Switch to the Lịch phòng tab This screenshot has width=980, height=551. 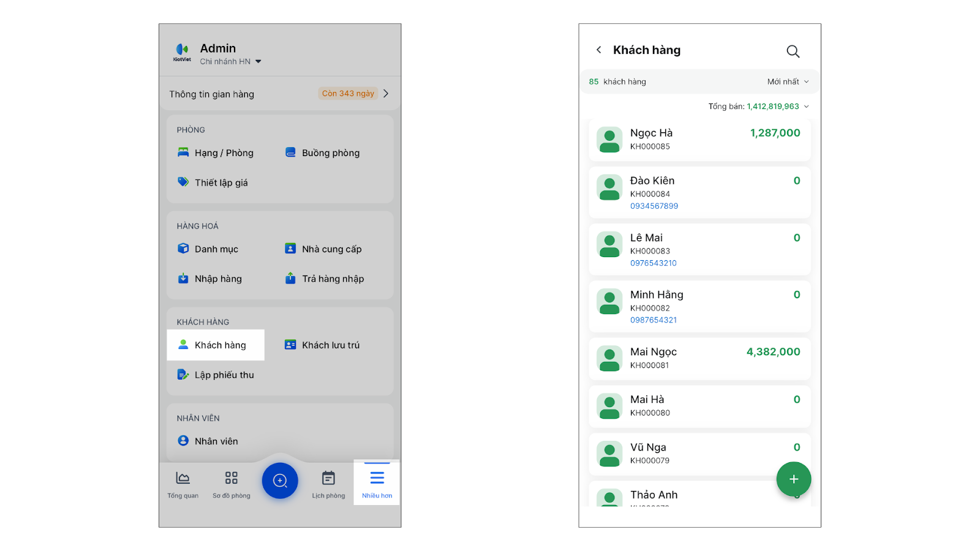click(328, 484)
